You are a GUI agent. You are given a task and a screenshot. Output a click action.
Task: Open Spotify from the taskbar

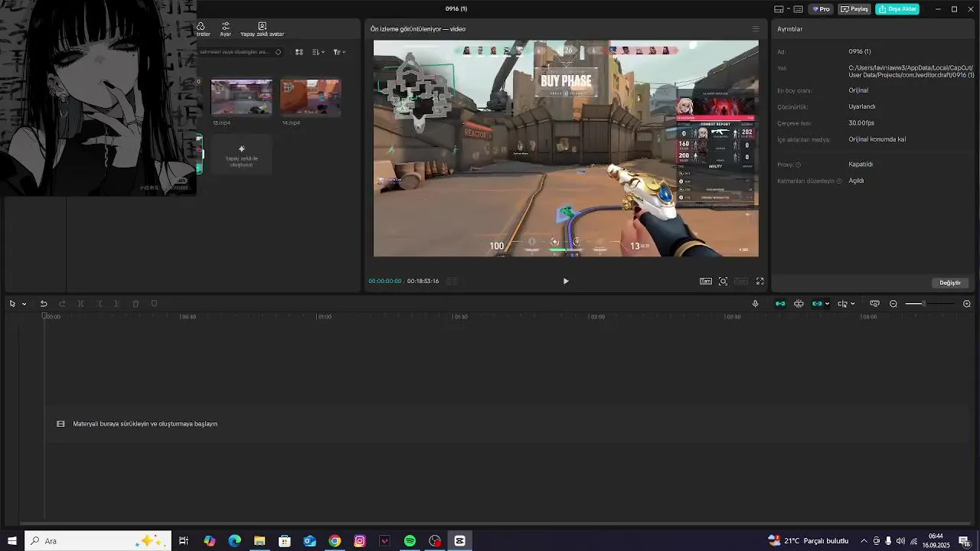click(x=410, y=541)
